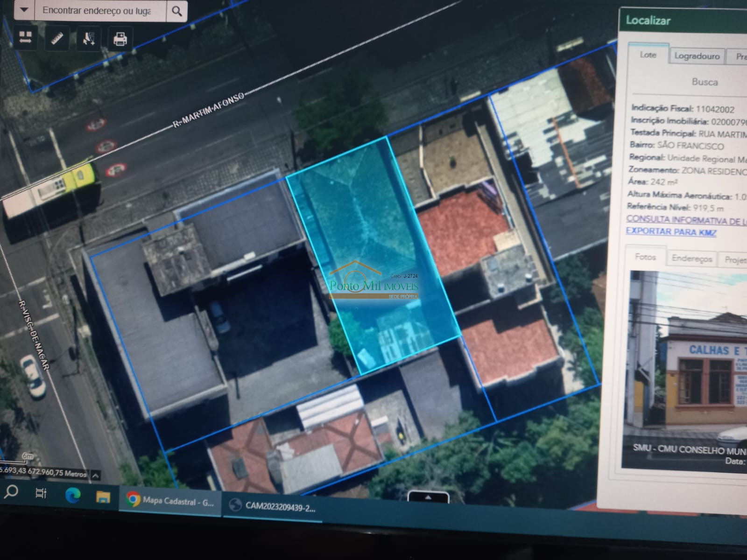Open the print map tool
This screenshot has height=560, width=747.
tap(120, 39)
